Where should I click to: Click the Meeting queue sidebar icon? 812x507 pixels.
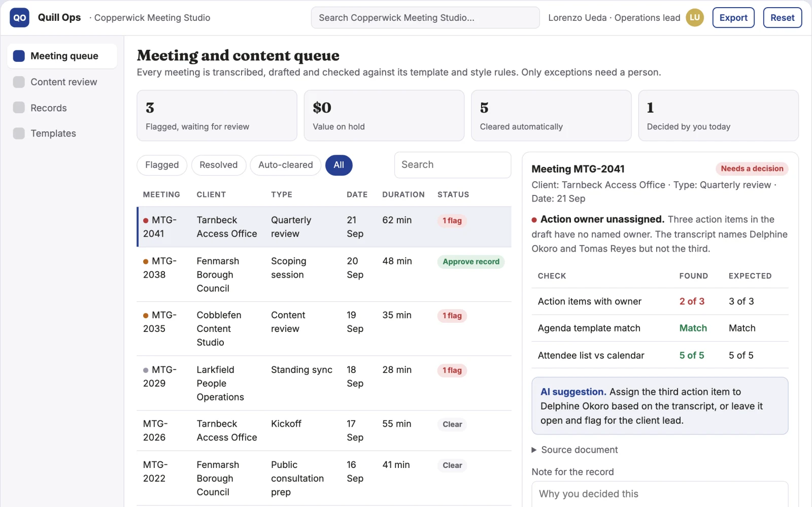pos(19,56)
